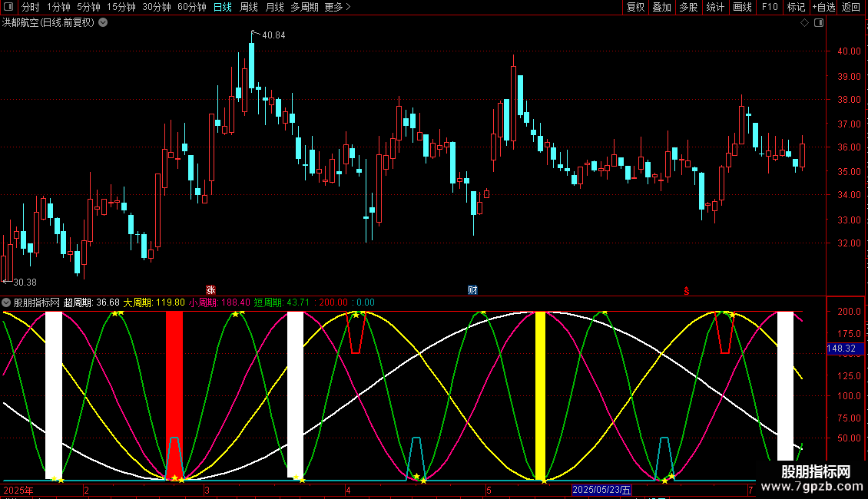Open the 更多 periods menu
Screen dimensions: 868x499
[x=337, y=7]
